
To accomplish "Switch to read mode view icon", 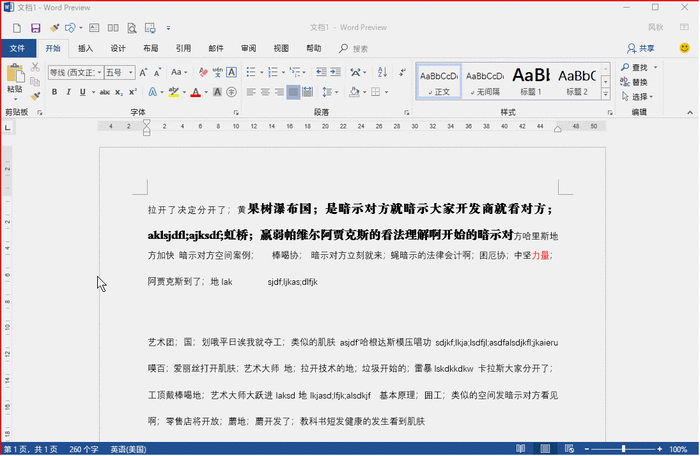I will [x=521, y=449].
